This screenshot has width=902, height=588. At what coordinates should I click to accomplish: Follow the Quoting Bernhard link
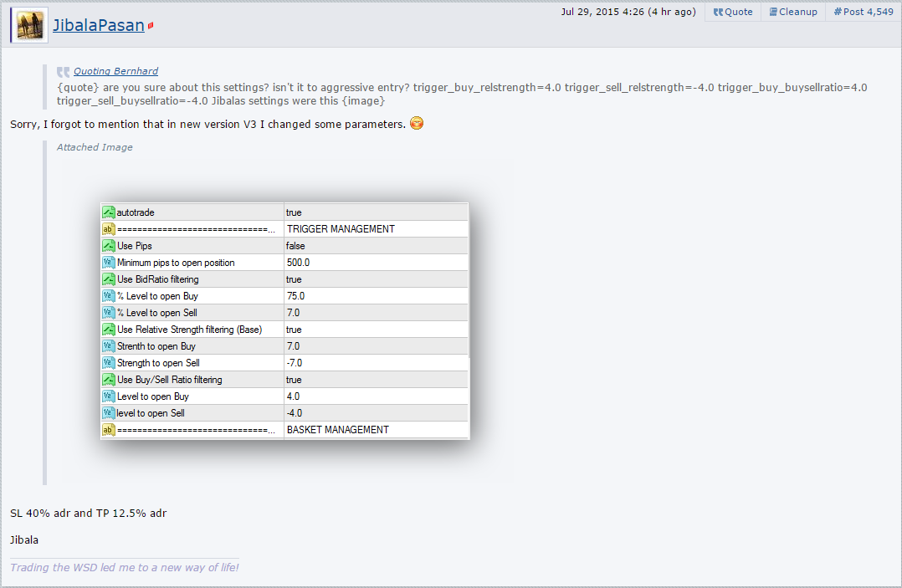[115, 71]
